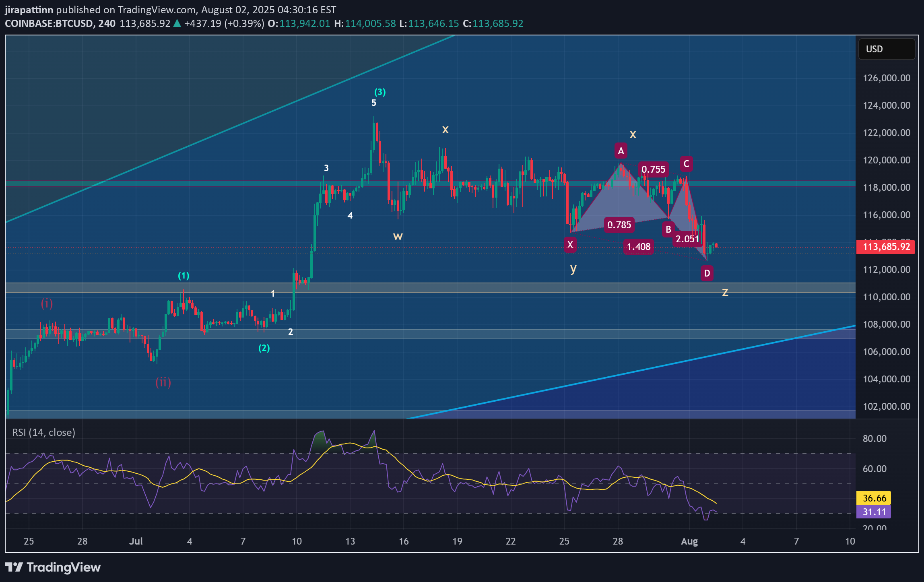Viewport: 924px width, 582px height.
Task: Click the harmonic point A marker
Action: pyautogui.click(x=621, y=150)
